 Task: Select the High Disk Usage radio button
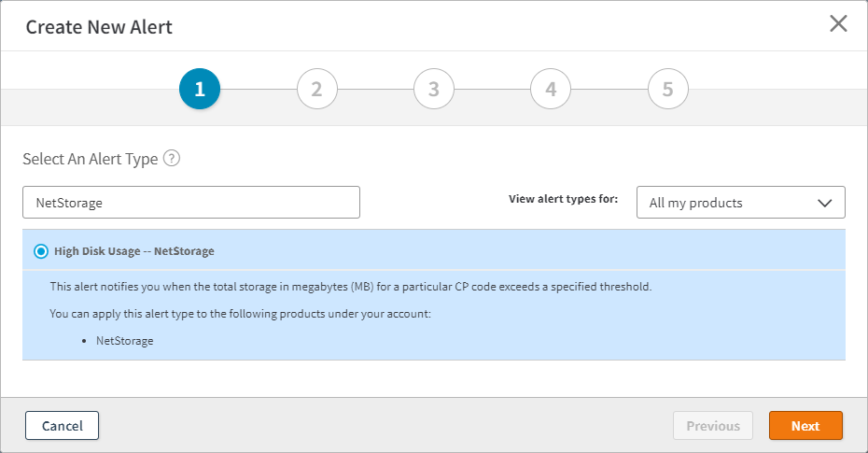point(41,251)
